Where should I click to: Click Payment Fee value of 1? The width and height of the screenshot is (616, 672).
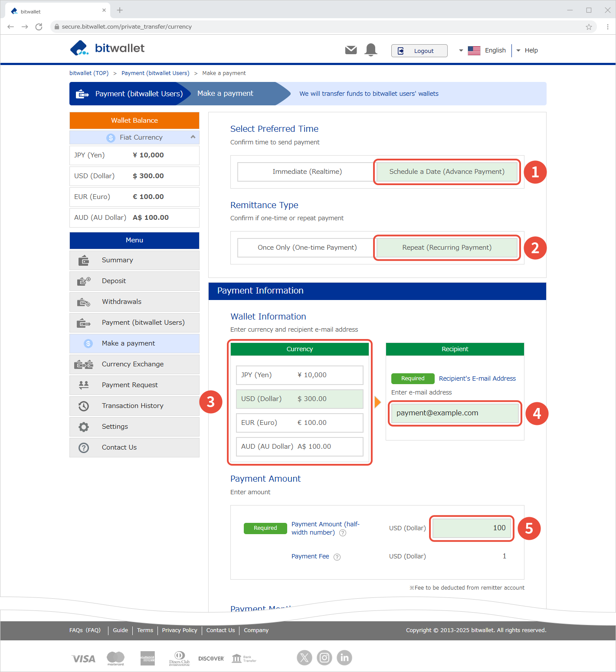504,556
